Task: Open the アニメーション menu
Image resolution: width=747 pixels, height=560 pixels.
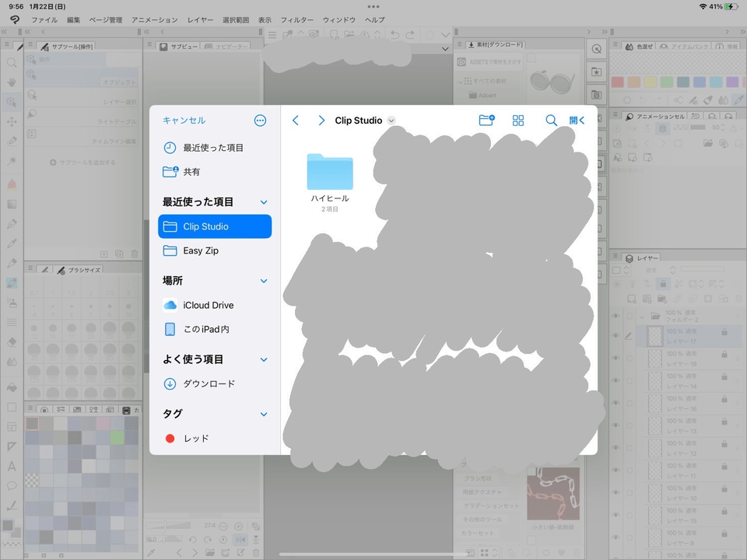Action: click(x=154, y=20)
